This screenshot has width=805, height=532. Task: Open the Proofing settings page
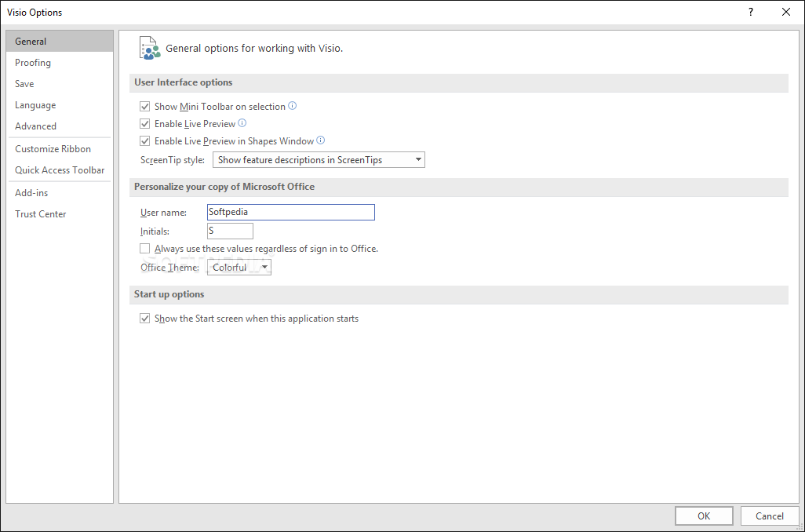(60, 63)
